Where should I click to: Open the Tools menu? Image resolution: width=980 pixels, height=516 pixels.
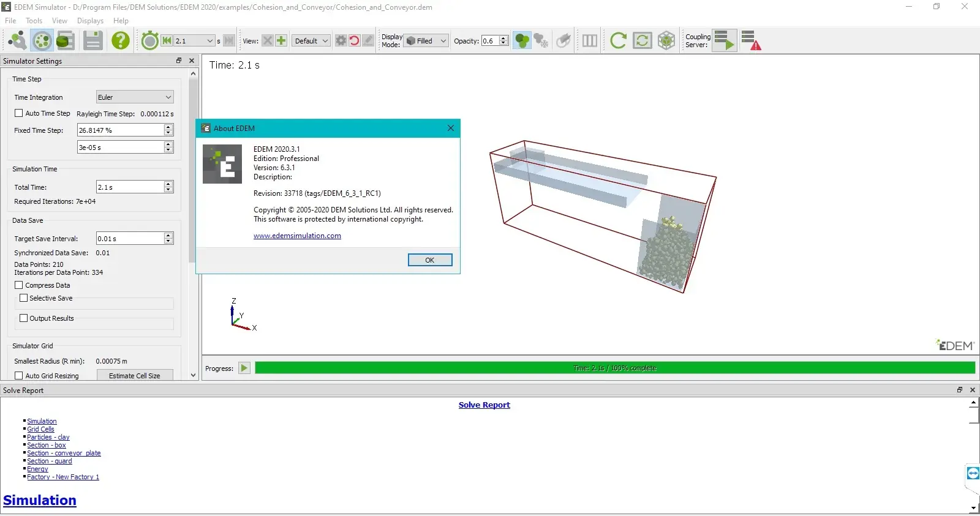(x=34, y=21)
